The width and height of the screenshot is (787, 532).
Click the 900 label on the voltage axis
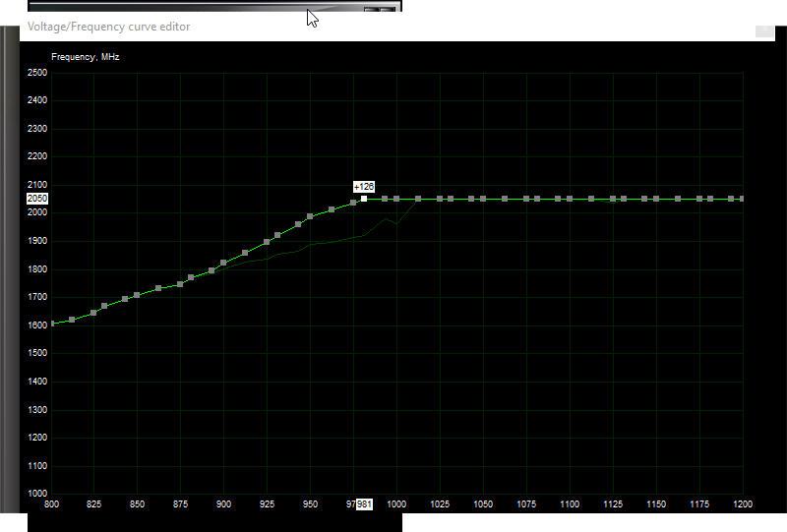(223, 503)
